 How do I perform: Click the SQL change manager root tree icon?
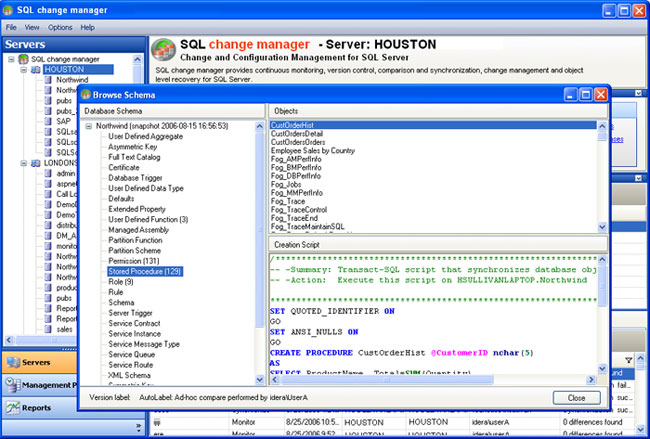pyautogui.click(x=24, y=59)
